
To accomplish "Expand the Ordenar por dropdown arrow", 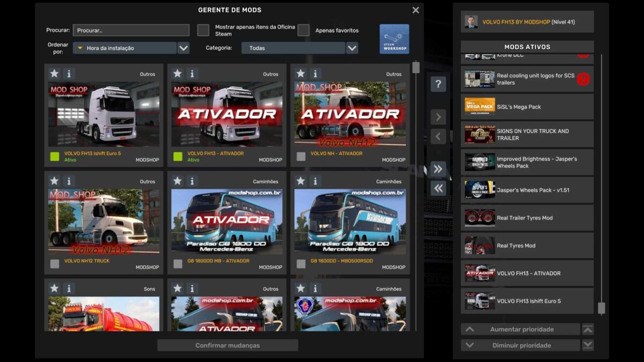I will 184,48.
